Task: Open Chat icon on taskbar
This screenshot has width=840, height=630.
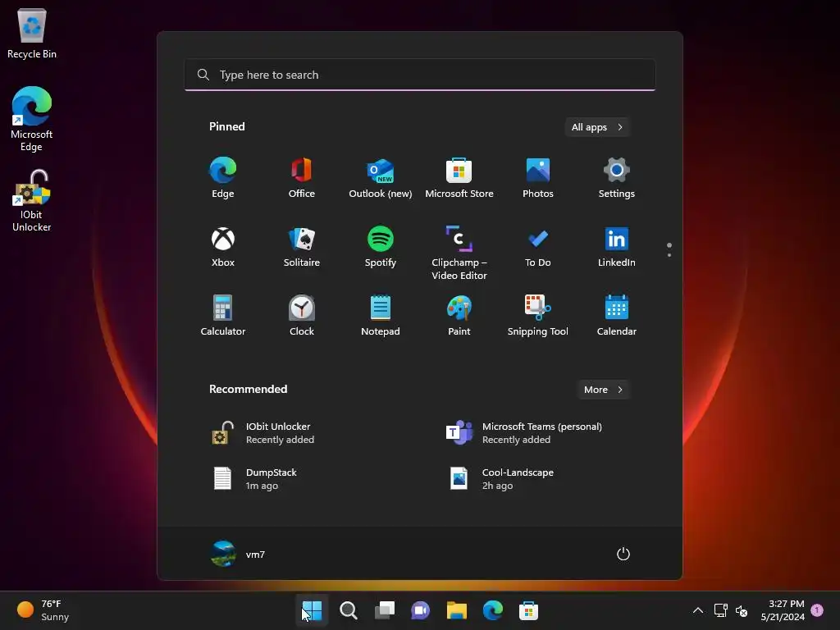Action: point(421,610)
